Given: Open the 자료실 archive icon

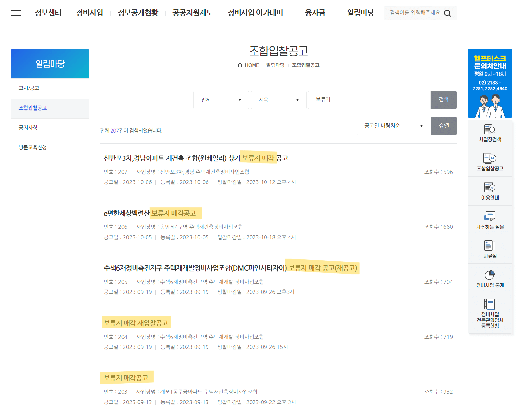Looking at the screenshot, I should tap(490, 249).
